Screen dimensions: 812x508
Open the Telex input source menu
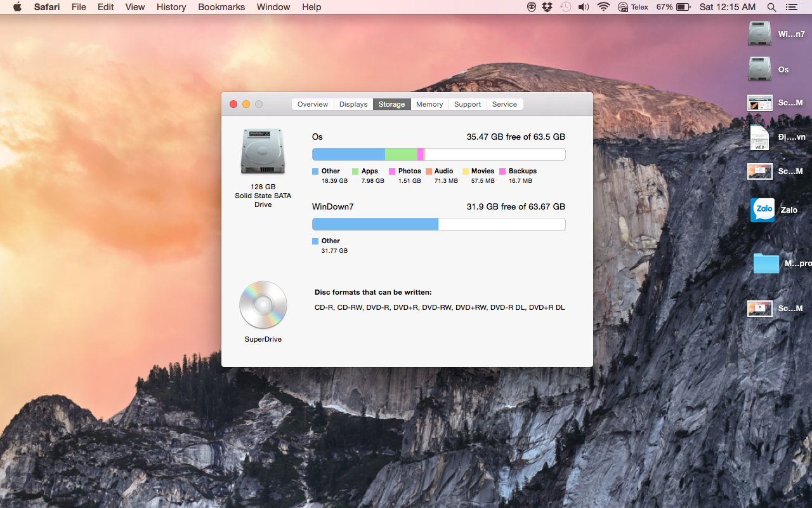coord(632,7)
